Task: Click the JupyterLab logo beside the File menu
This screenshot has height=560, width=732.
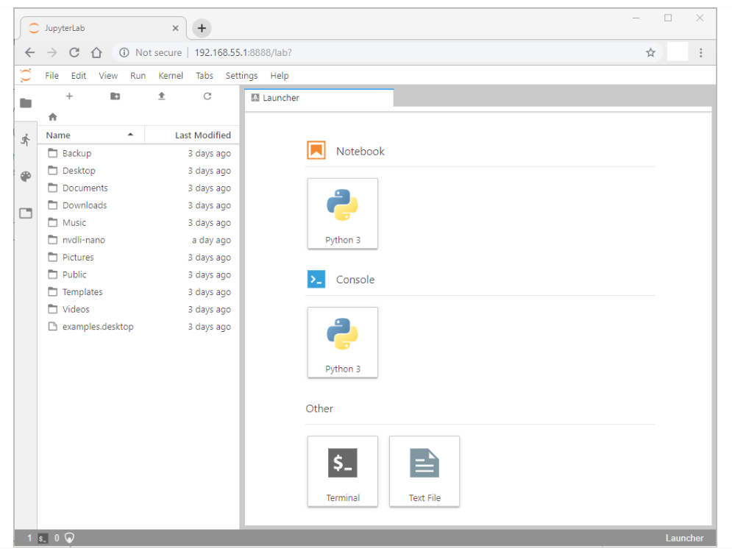Action: tap(26, 75)
